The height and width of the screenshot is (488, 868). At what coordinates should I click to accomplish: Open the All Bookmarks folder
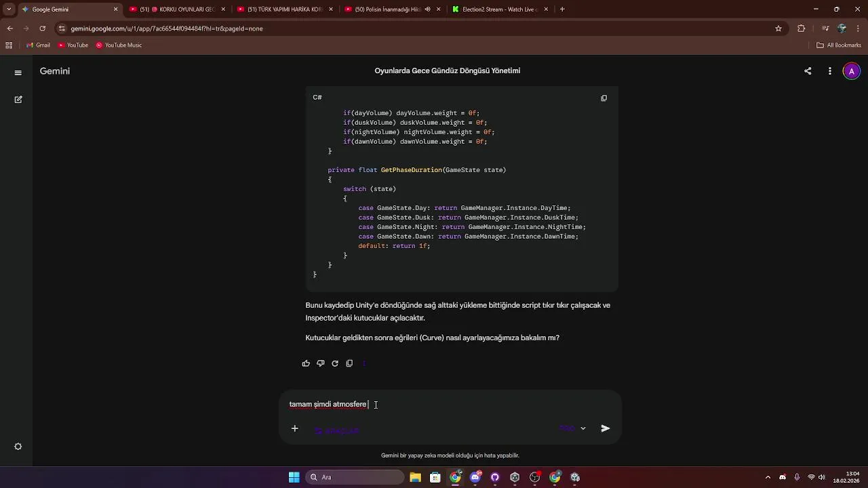click(x=839, y=45)
